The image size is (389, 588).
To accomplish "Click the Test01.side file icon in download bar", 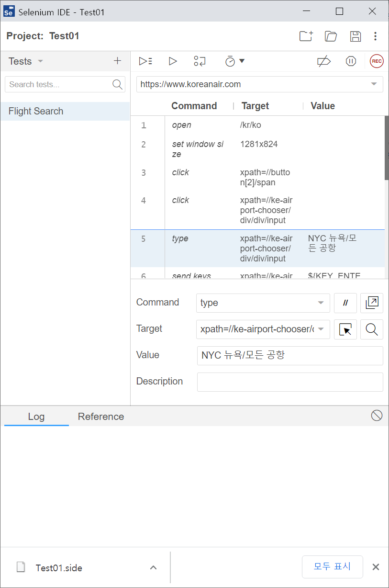I will click(21, 567).
